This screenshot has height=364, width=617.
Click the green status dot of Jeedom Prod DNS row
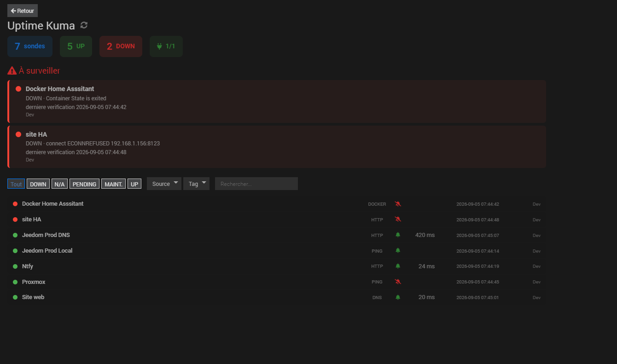pos(15,235)
